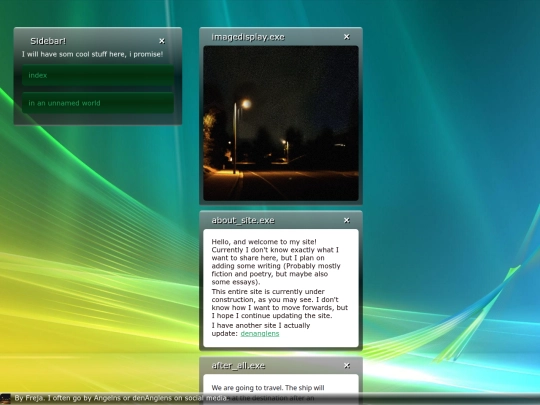Image resolution: width=540 pixels, height=405 pixels.
Task: Click the 'We are going to travel' text
Action: coord(268,388)
